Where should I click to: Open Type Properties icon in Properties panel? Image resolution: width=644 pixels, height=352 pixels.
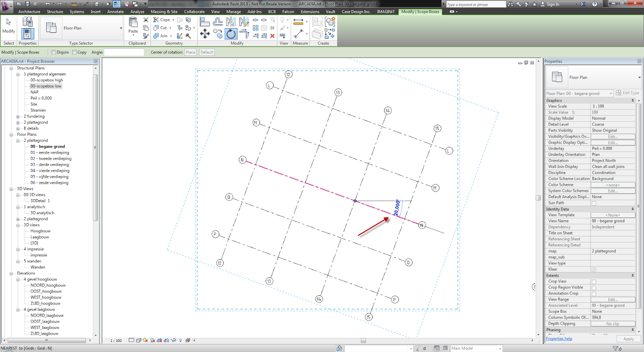pos(27,22)
